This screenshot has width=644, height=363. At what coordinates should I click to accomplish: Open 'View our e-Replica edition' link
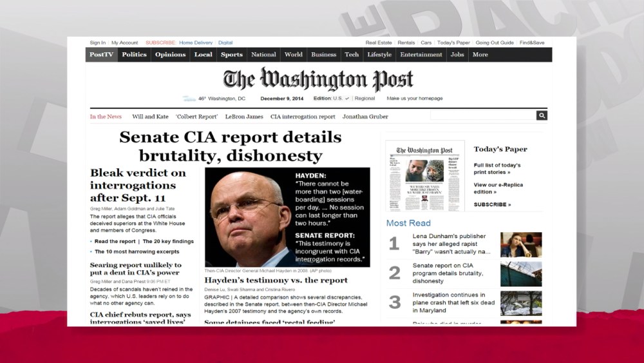pyautogui.click(x=498, y=188)
